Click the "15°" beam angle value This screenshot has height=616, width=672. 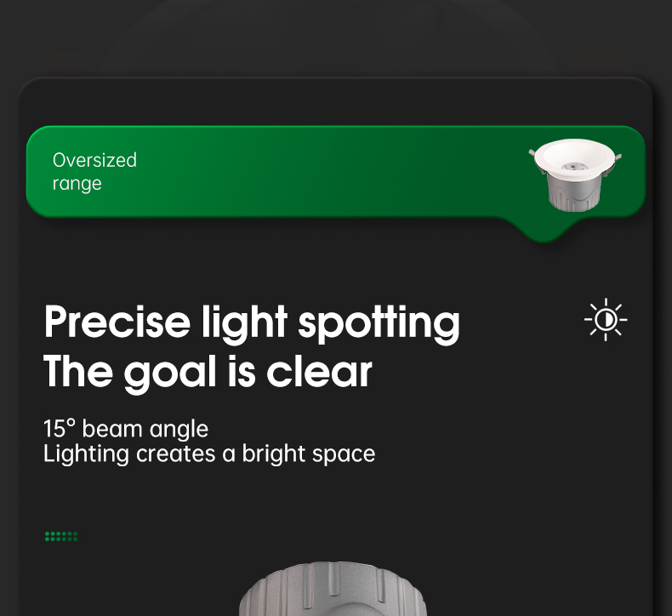click(60, 428)
